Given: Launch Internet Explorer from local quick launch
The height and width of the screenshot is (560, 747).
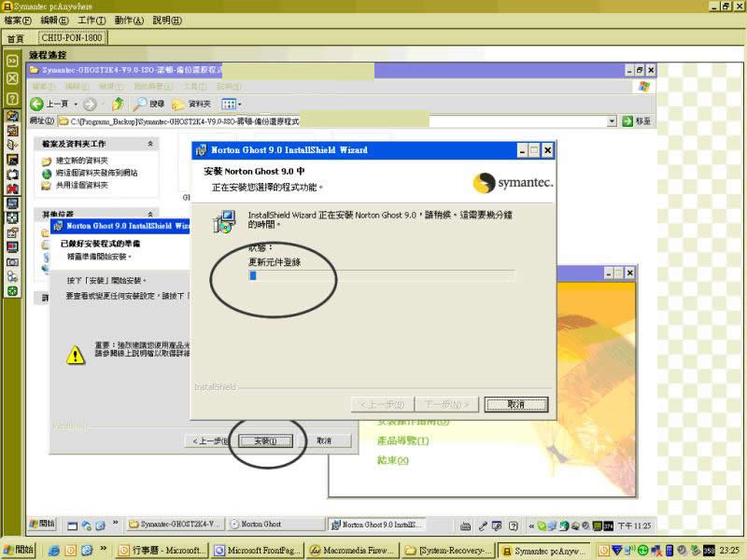Looking at the screenshot, I should (54, 551).
